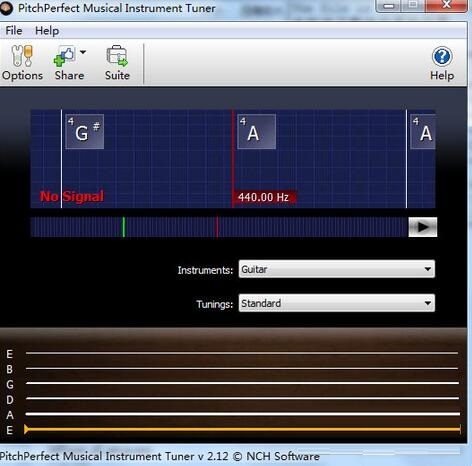Click the 440.00 Hz frequency label
The width and height of the screenshot is (472, 466).
coord(263,197)
